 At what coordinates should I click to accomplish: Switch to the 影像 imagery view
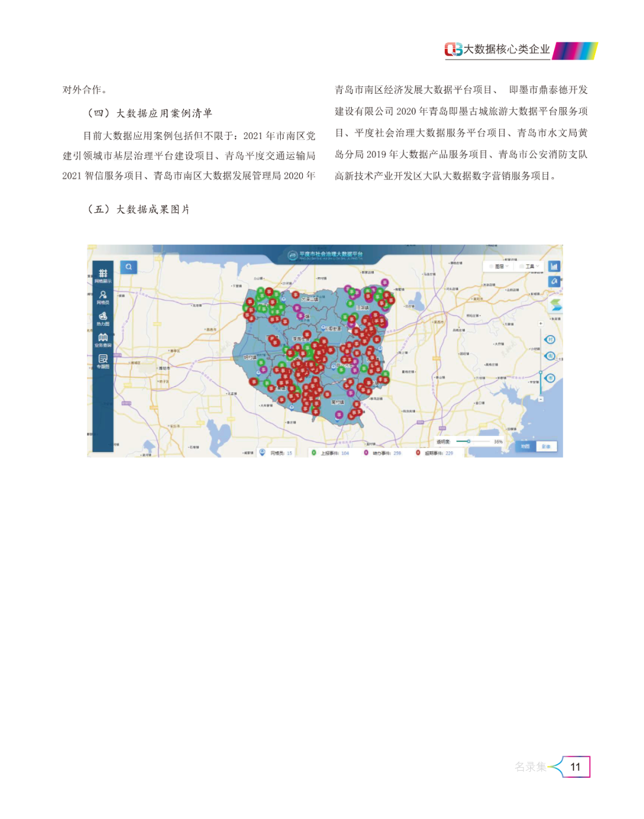tap(546, 446)
